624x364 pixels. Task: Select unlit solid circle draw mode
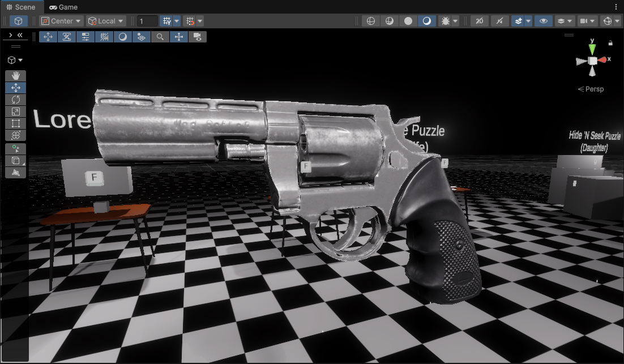[408, 21]
